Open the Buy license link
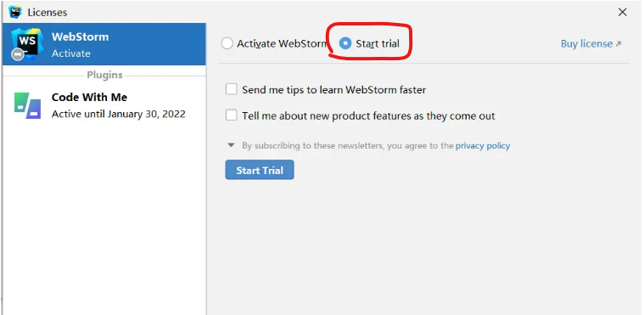Screen dimensions: 644x315 tap(586, 43)
